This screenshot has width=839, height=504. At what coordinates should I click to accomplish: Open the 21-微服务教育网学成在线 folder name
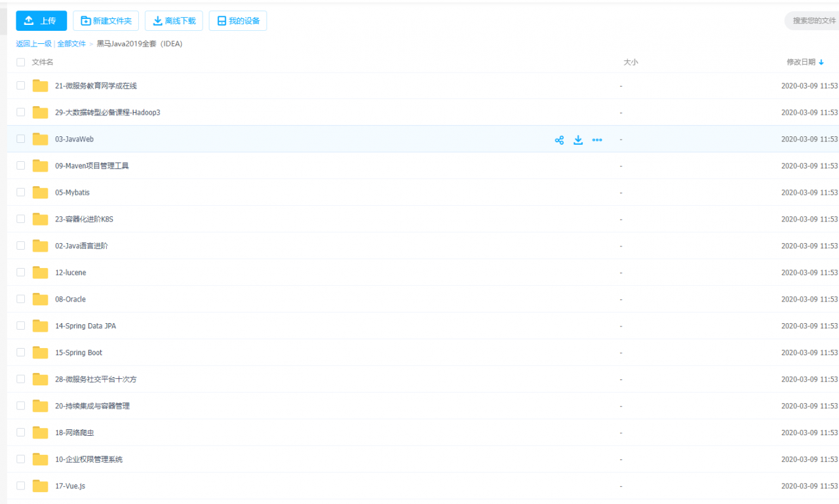click(96, 86)
